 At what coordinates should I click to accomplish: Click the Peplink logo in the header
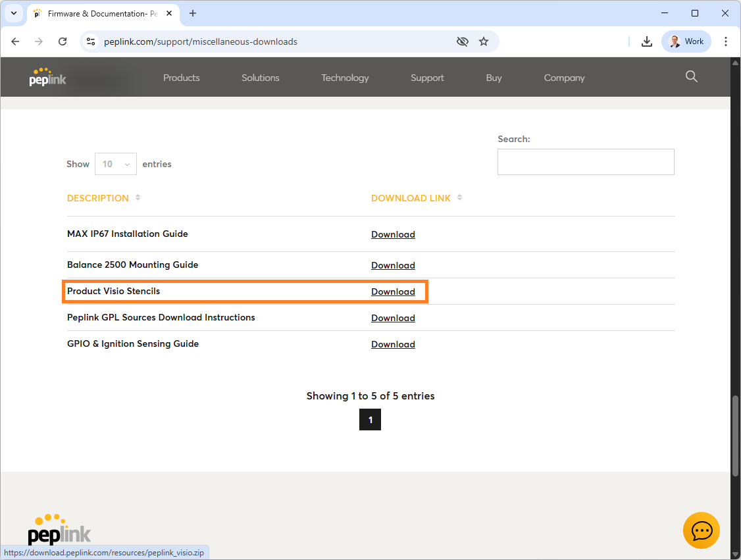pos(47,77)
